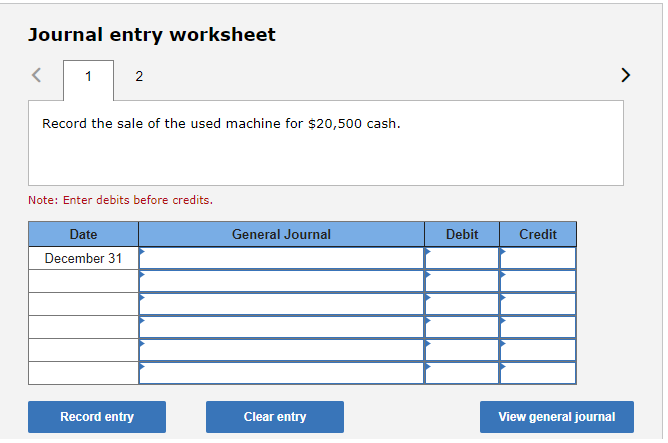Click the Credit column header

(x=538, y=234)
